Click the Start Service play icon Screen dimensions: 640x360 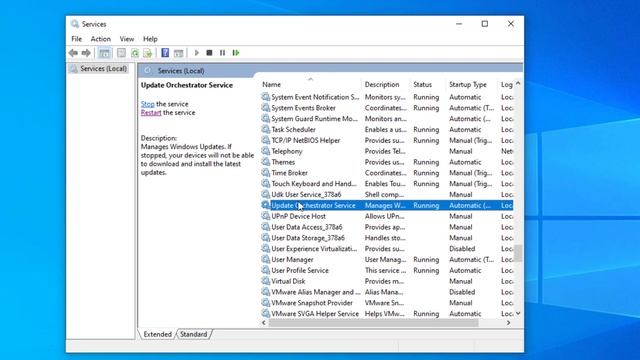(196, 53)
